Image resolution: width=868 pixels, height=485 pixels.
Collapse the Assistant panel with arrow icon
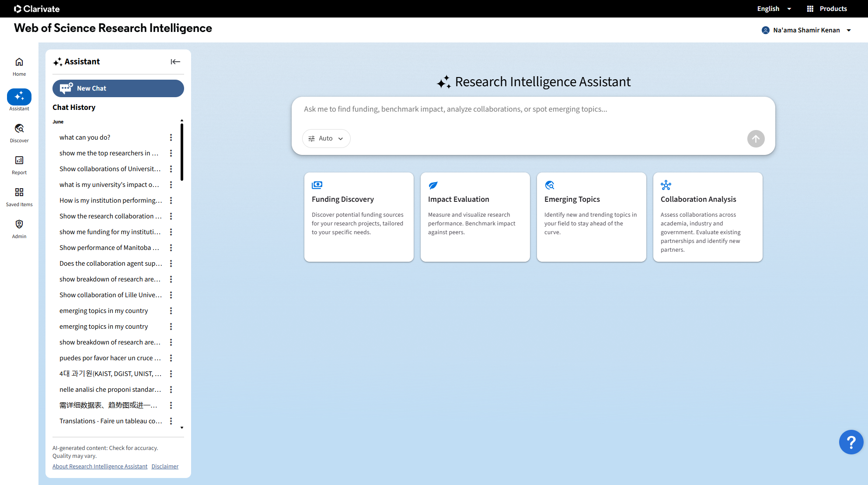click(175, 62)
